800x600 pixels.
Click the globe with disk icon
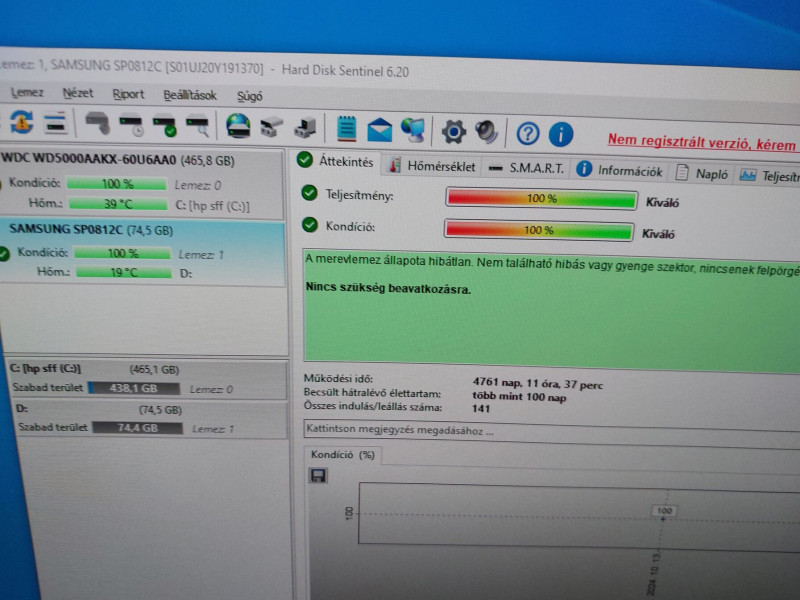238,126
